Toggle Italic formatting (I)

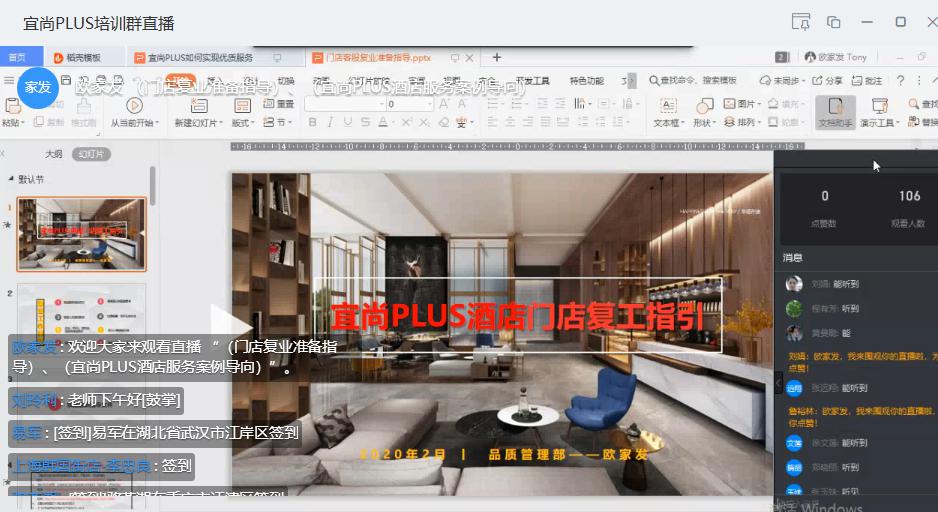[x=330, y=122]
